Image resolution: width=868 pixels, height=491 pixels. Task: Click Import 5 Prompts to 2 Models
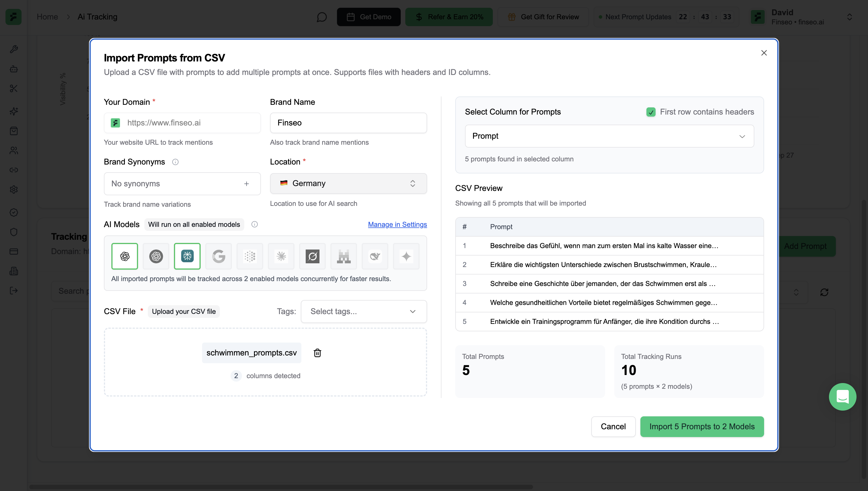pyautogui.click(x=702, y=426)
